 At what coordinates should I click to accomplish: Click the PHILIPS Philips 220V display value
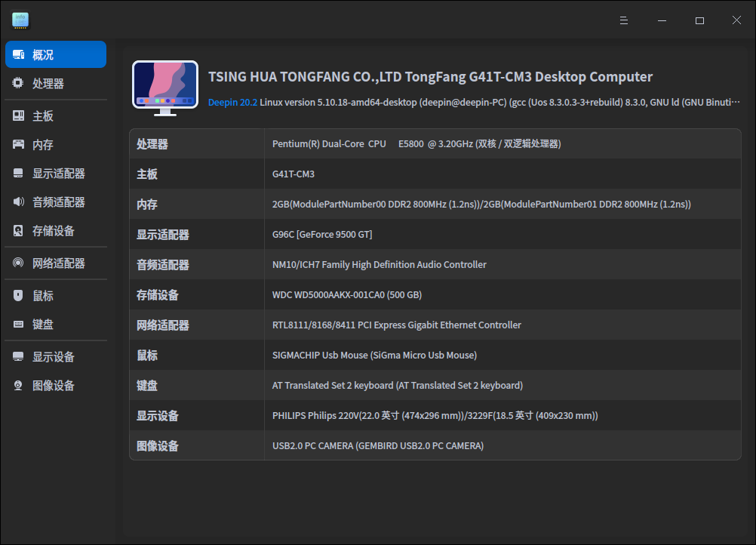pos(435,416)
